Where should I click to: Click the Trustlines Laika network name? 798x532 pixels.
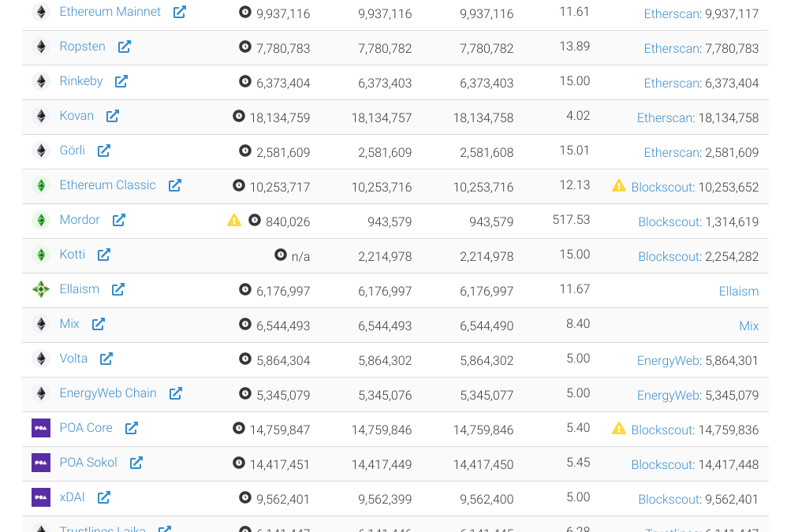tap(102, 528)
